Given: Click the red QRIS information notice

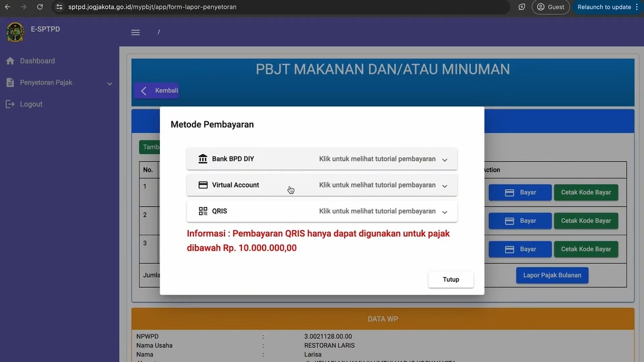Looking at the screenshot, I should (x=318, y=240).
